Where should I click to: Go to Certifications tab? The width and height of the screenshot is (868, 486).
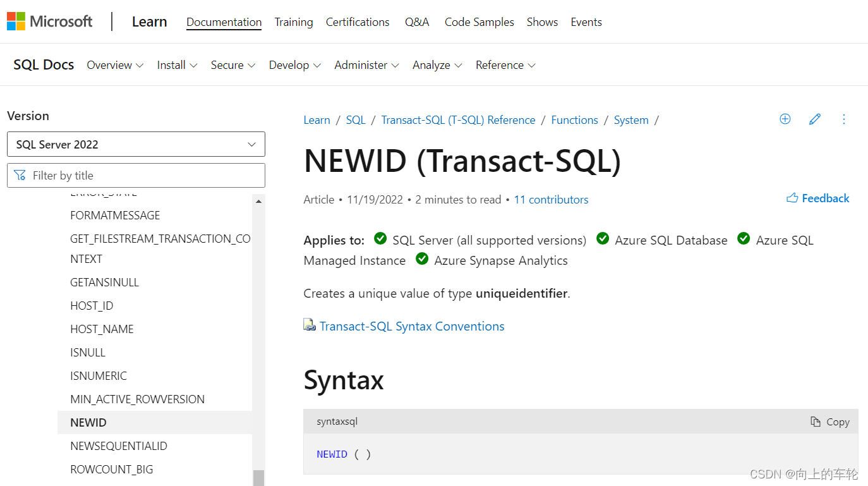(x=358, y=22)
